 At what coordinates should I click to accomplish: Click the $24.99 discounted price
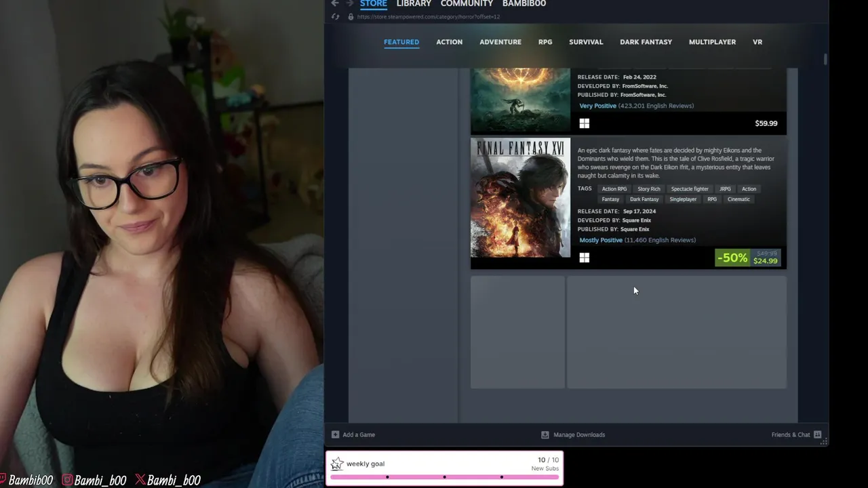[766, 261]
